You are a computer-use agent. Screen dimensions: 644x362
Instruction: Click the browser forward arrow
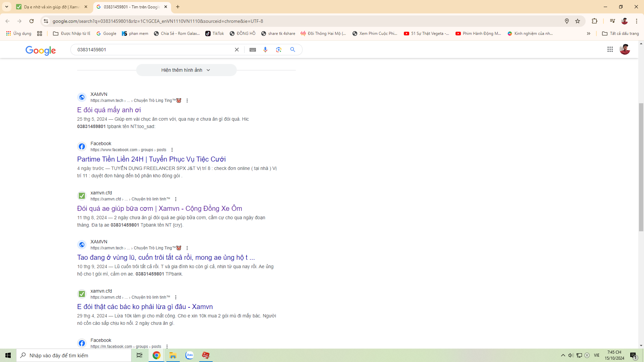pos(19,21)
